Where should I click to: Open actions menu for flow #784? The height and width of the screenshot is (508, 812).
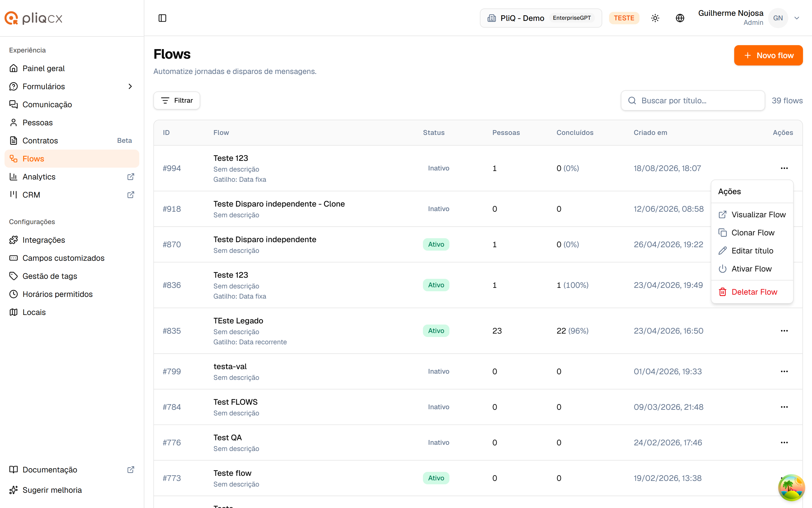point(784,407)
